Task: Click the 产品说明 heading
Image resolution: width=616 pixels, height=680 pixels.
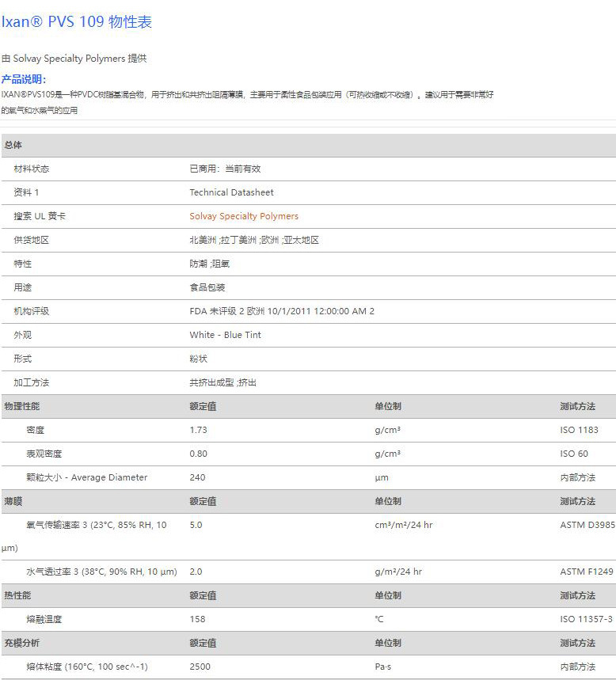Action: point(24,79)
